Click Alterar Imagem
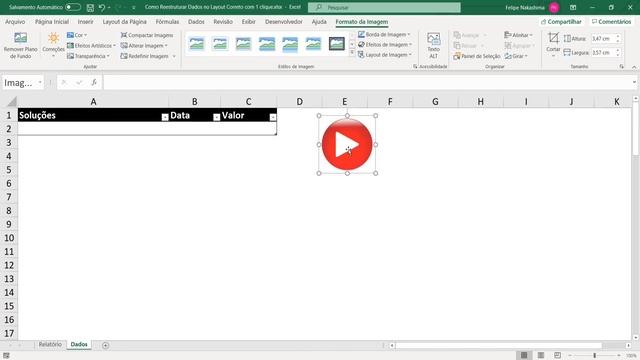This screenshot has width=640, height=360. coord(144,46)
